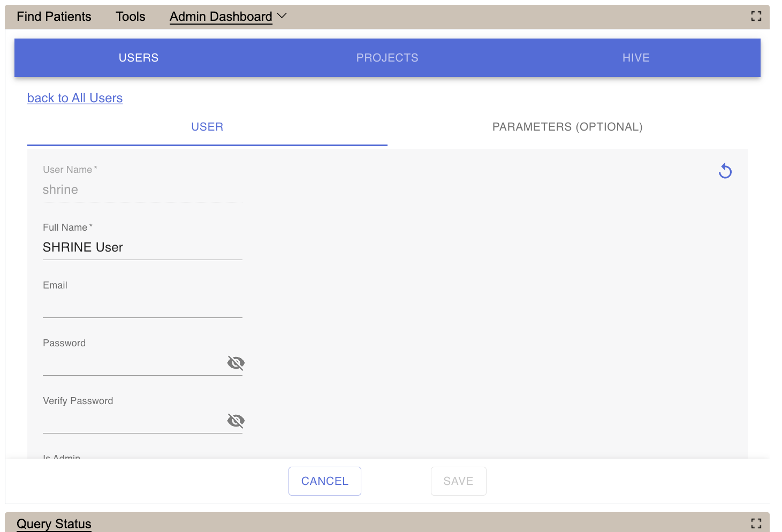Switch to the Hive tab
The image size is (782, 532).
pos(635,58)
